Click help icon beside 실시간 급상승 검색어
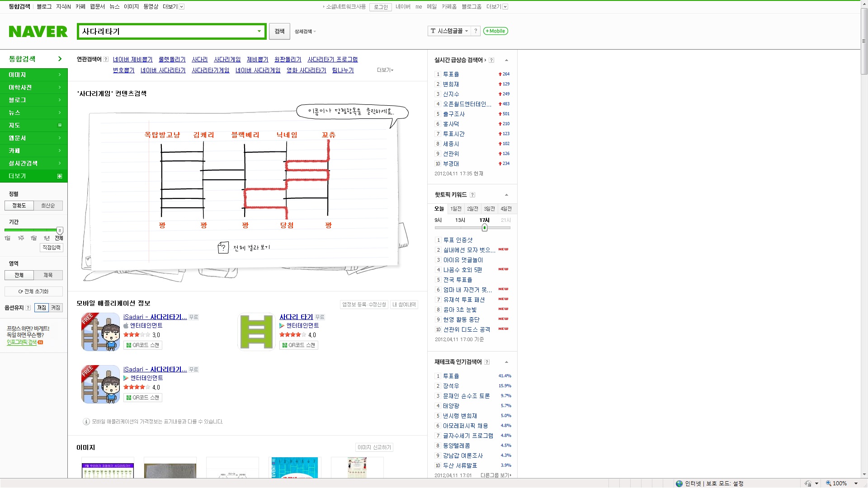 [x=492, y=60]
